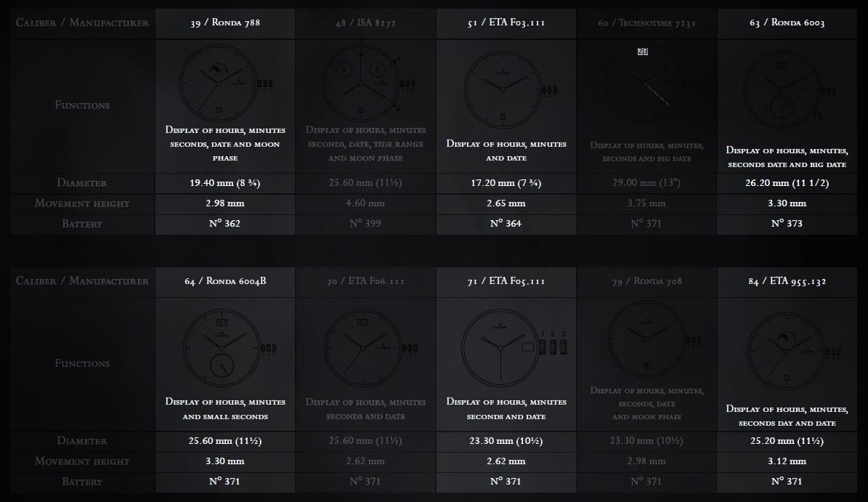
Task: Select the 63 / Ronda 6003 column header
Action: click(x=788, y=23)
